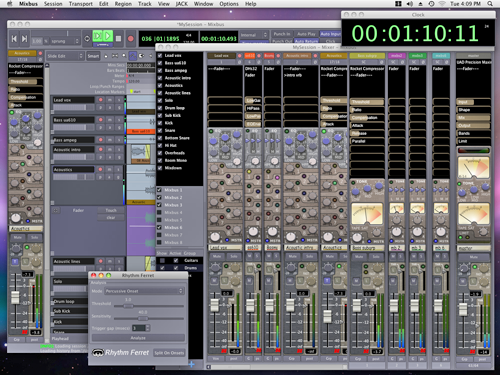Enable Guitars group show checkbox

(x=162, y=260)
